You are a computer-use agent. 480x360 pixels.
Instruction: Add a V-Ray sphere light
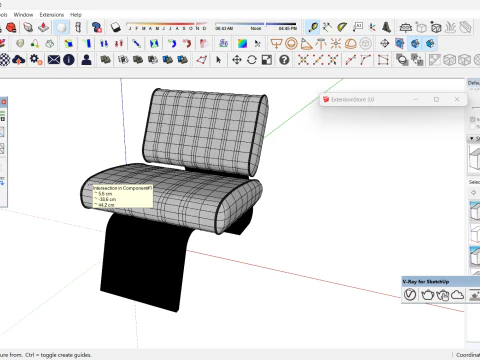(x=291, y=43)
